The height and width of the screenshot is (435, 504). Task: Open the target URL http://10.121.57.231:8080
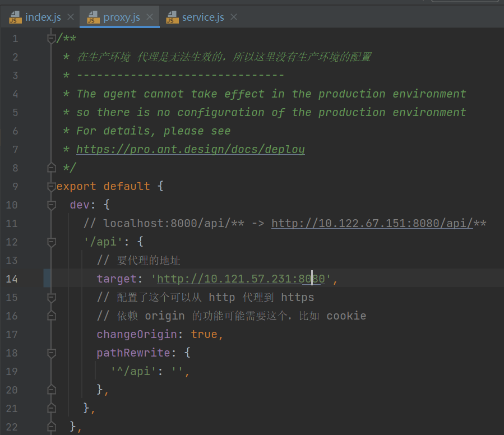[241, 279]
